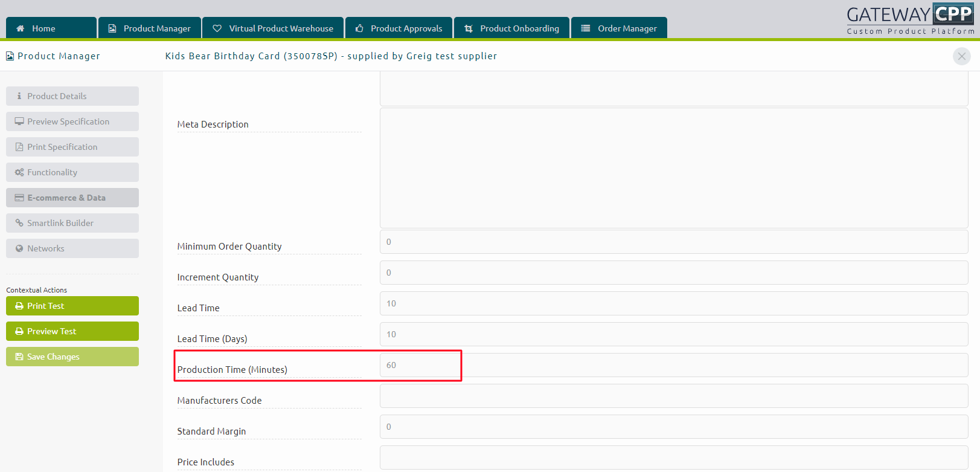Click the globe icon beside Networks

click(19, 248)
